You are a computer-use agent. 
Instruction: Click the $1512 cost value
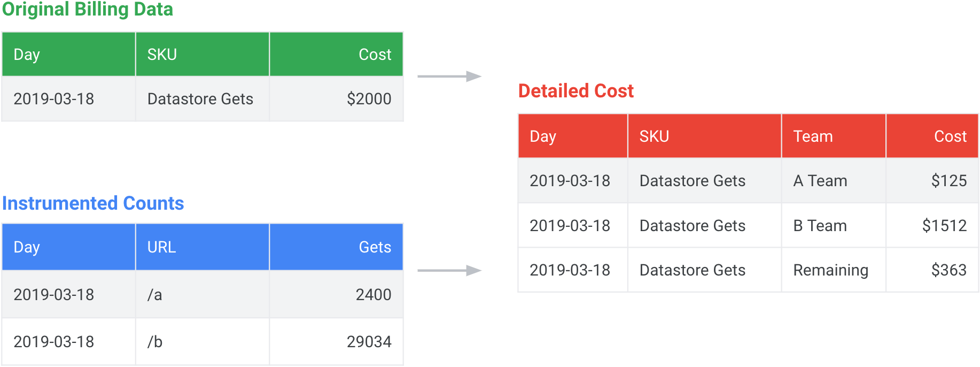click(944, 226)
